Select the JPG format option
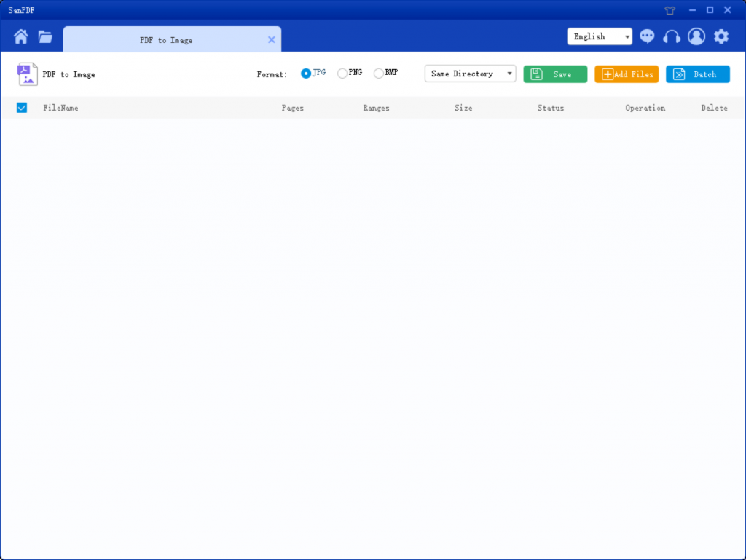The height and width of the screenshot is (560, 746). (306, 74)
